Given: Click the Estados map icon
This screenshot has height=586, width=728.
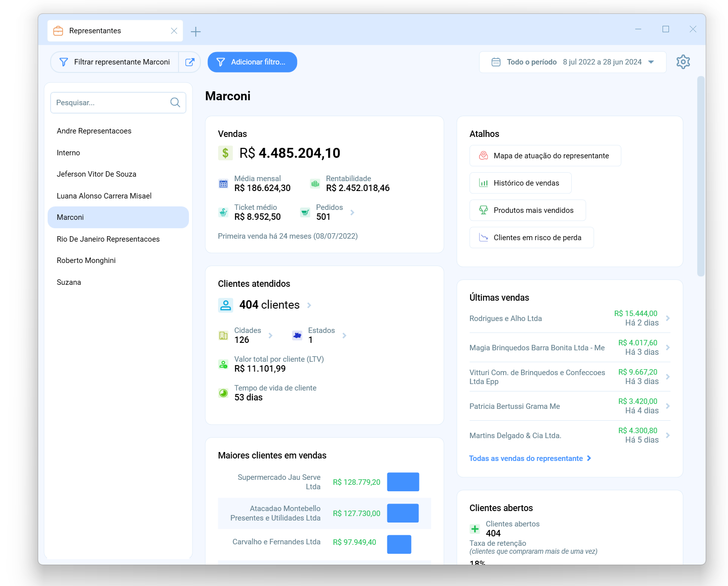Looking at the screenshot, I should 297,335.
